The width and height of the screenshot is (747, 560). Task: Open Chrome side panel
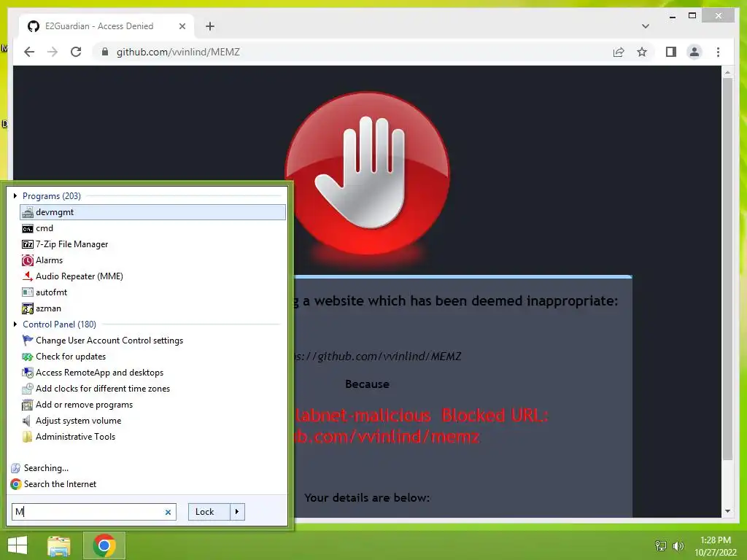(x=671, y=52)
